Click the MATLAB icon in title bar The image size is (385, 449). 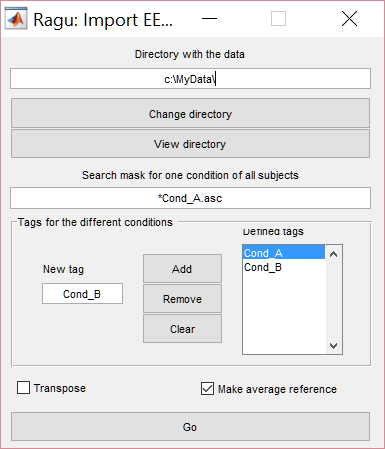pyautogui.click(x=16, y=19)
